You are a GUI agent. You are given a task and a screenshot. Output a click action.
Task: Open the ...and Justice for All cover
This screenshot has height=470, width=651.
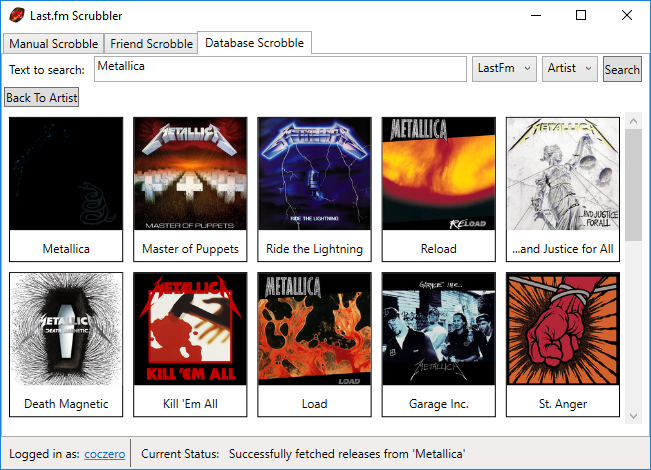pyautogui.click(x=563, y=174)
